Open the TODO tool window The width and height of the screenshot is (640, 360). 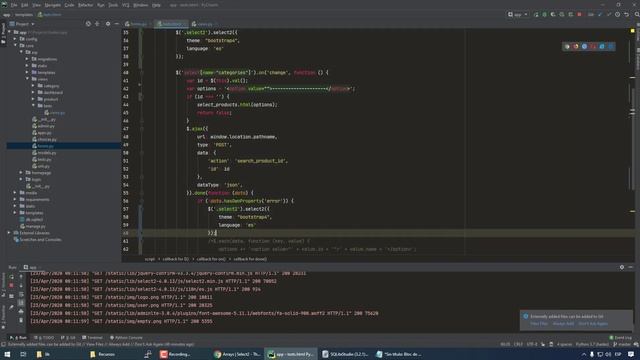point(44,338)
